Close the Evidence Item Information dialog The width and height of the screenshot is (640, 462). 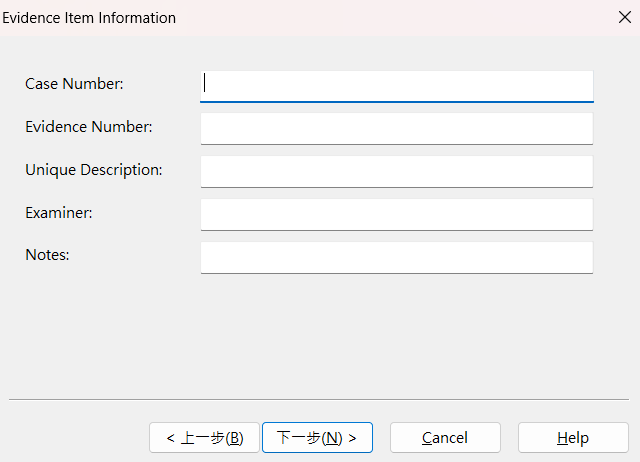625,17
